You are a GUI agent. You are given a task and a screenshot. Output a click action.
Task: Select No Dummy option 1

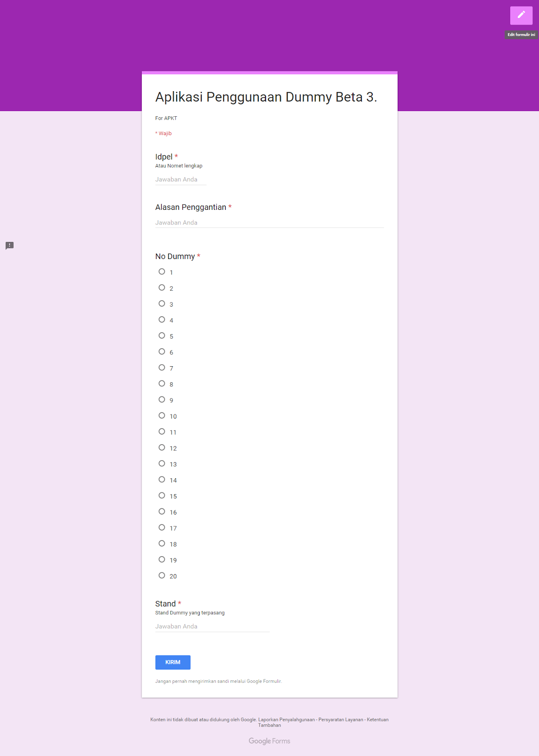click(162, 272)
